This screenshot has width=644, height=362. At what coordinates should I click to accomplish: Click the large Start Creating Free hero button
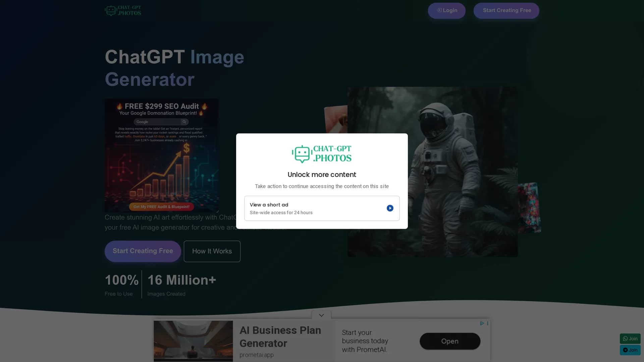tap(143, 251)
